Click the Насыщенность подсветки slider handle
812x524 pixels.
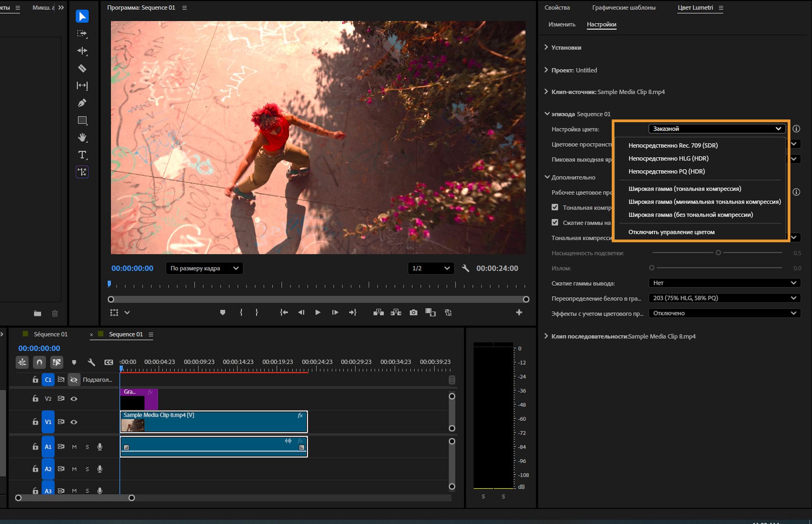(x=718, y=253)
